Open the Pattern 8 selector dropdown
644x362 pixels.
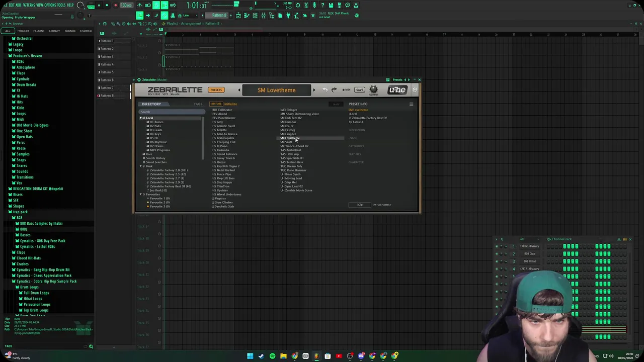click(x=219, y=16)
